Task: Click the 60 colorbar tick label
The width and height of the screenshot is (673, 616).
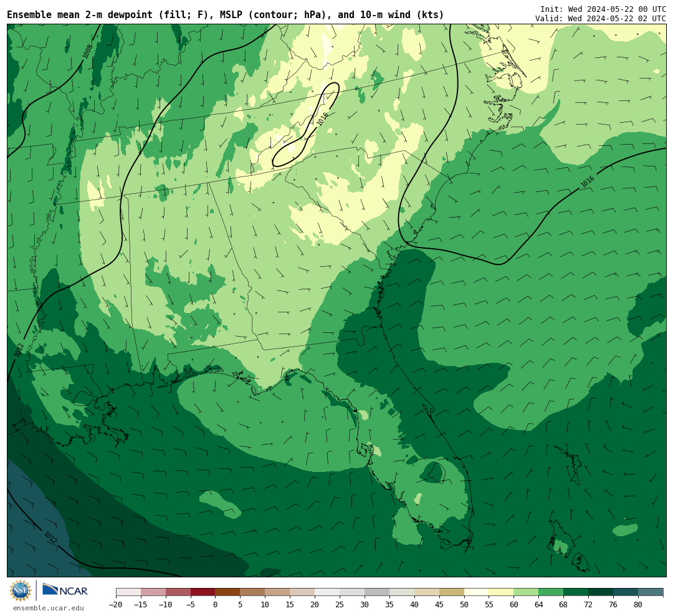Action: 514,605
